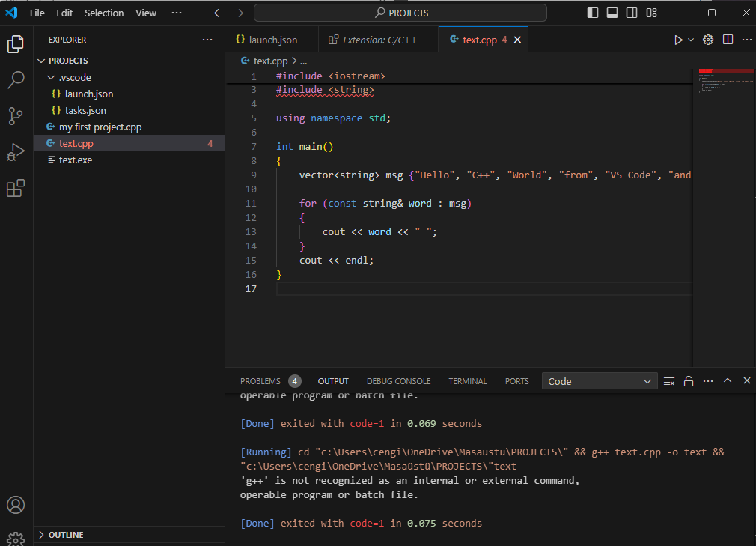Open the Source Control view
The width and height of the screenshot is (756, 546).
click(16, 116)
